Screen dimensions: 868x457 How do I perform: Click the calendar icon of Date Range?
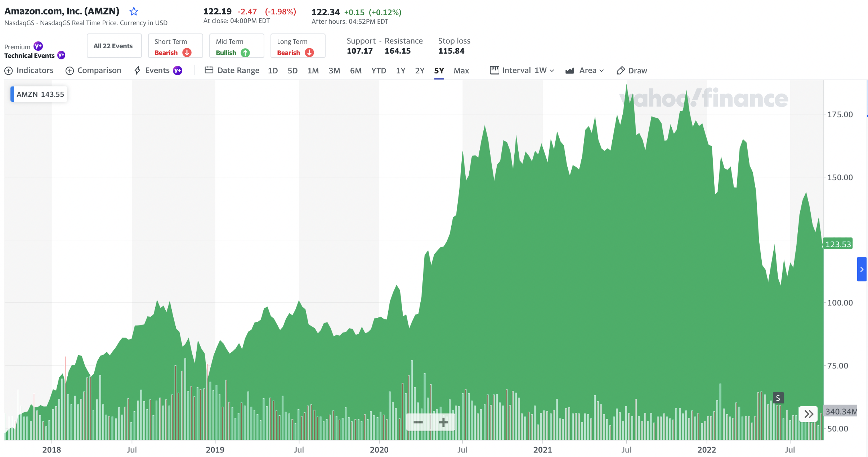point(209,70)
